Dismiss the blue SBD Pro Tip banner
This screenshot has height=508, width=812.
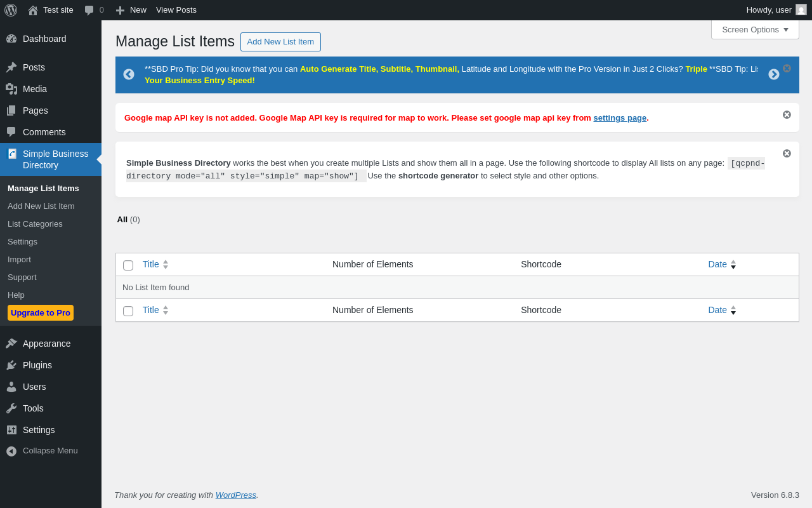coord(787,68)
